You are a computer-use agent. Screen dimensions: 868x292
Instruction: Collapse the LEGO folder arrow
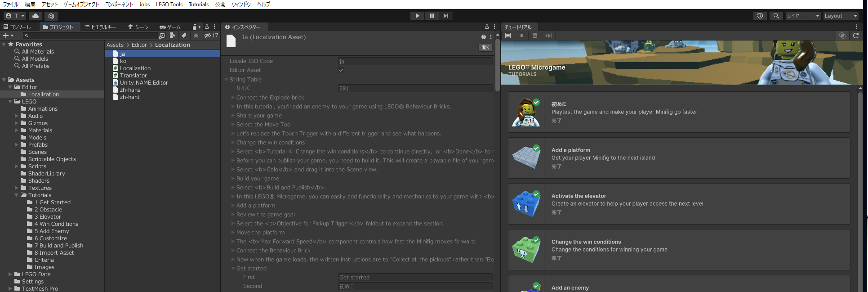pyautogui.click(x=10, y=102)
